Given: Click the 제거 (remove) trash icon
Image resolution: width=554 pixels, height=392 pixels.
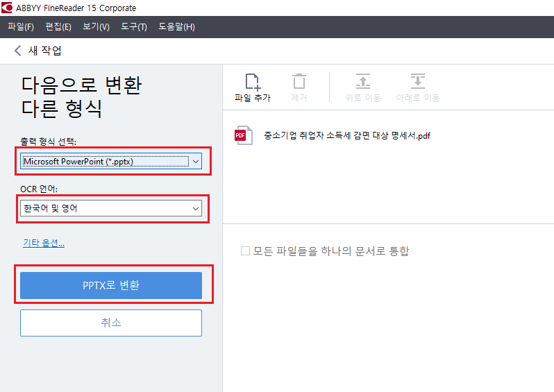Looking at the screenshot, I should (x=299, y=81).
